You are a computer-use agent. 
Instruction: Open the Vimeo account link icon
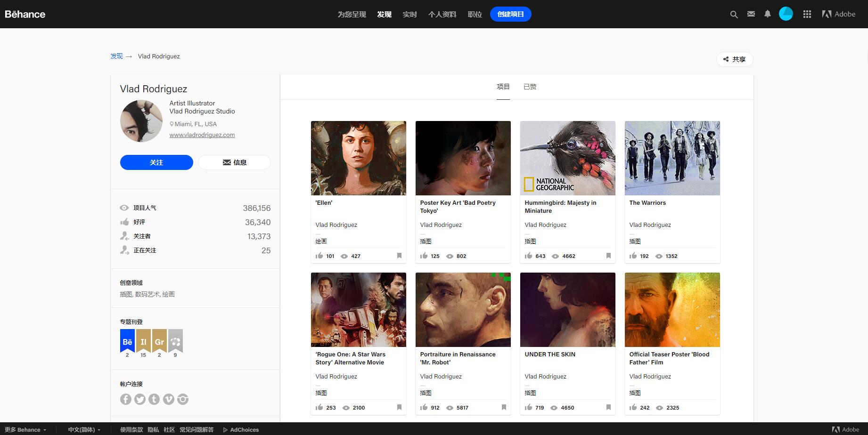click(169, 399)
